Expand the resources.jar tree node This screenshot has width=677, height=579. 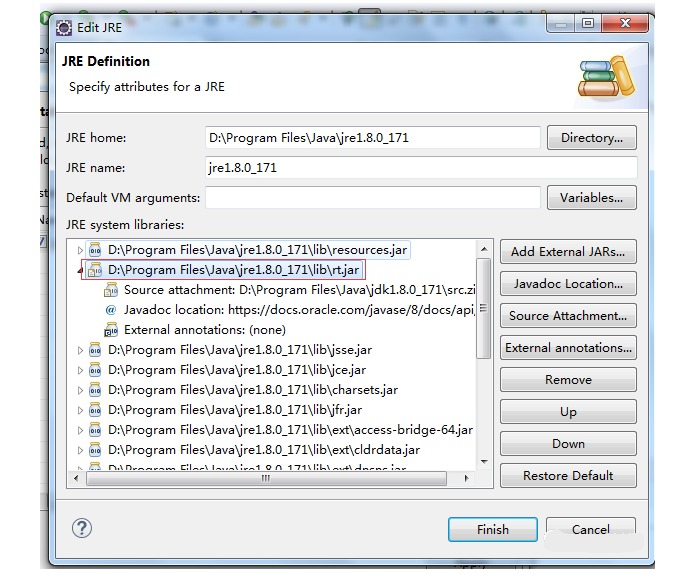click(80, 250)
